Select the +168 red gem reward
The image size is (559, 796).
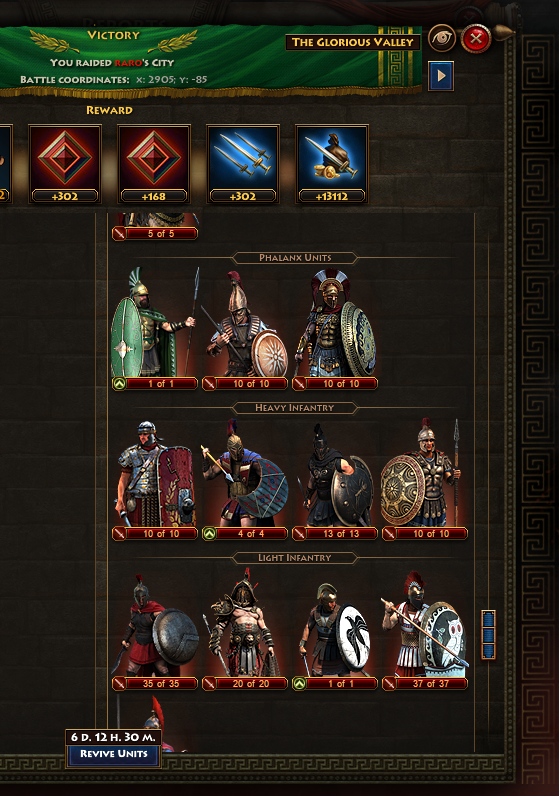click(154, 163)
